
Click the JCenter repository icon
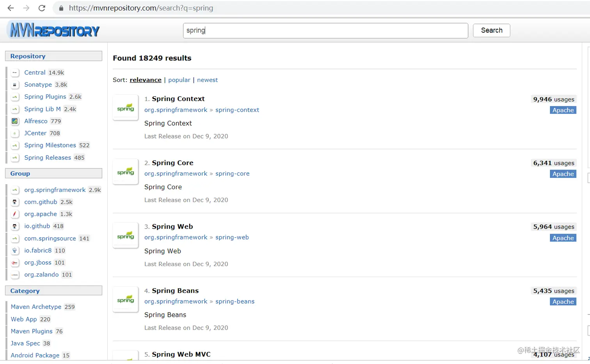pos(15,133)
